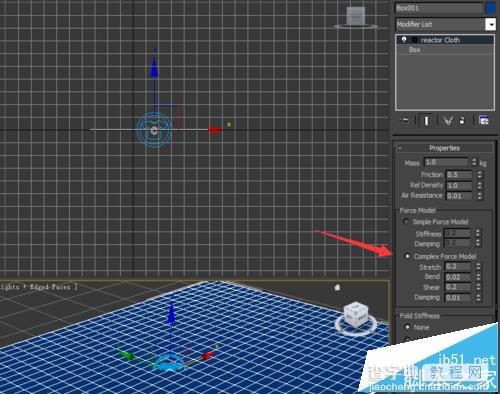Click the Mass value field
The image size is (500, 394).
click(x=446, y=162)
